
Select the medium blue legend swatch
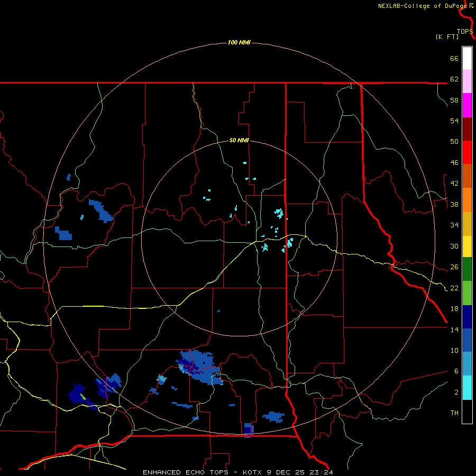pos(467,340)
